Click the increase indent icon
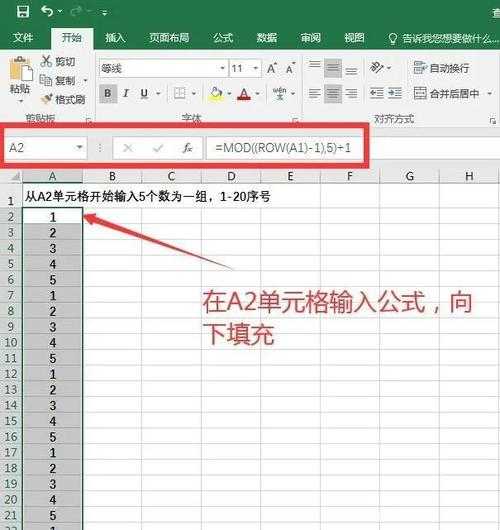 pyautogui.click(x=395, y=93)
